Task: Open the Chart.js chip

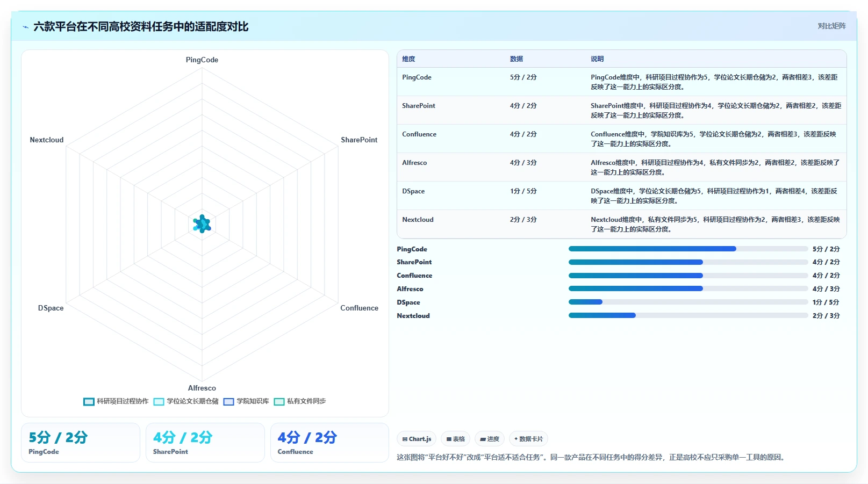Action: pos(417,439)
